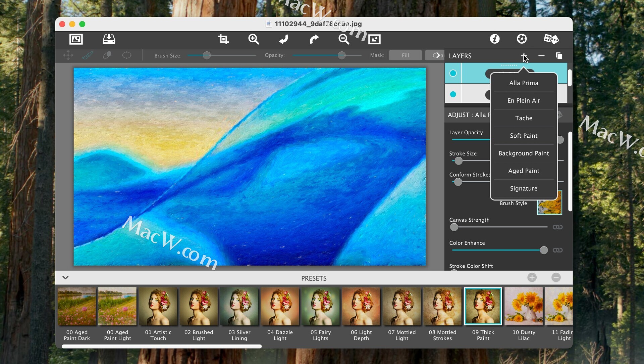Redo the last action
The height and width of the screenshot is (364, 644).
pyautogui.click(x=314, y=39)
